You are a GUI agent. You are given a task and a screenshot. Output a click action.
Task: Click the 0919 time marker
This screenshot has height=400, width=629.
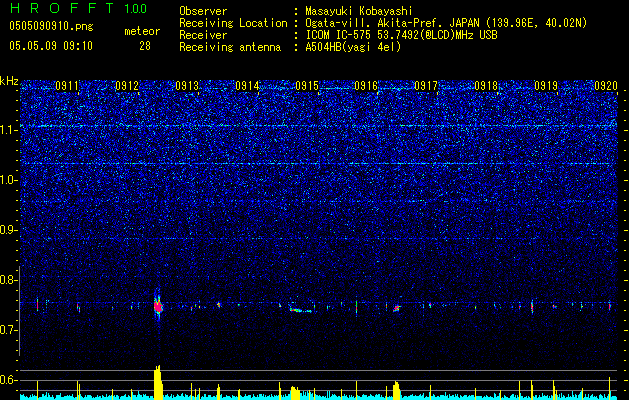coord(546,86)
